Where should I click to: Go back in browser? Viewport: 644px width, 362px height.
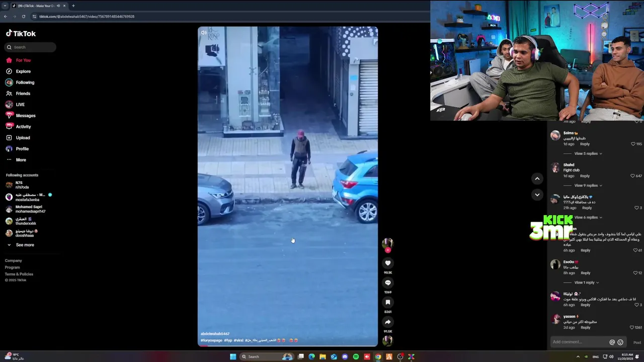(x=6, y=16)
